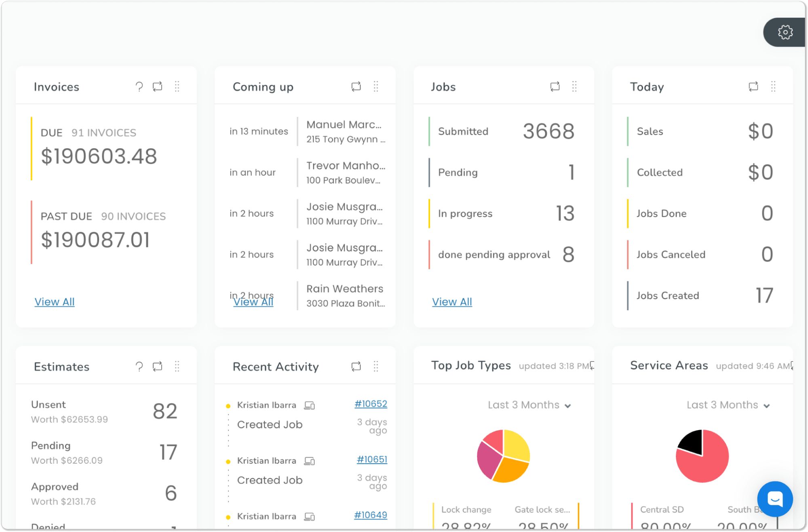808x532 pixels.
Task: Click the Today widget drag handle
Action: [x=773, y=87]
